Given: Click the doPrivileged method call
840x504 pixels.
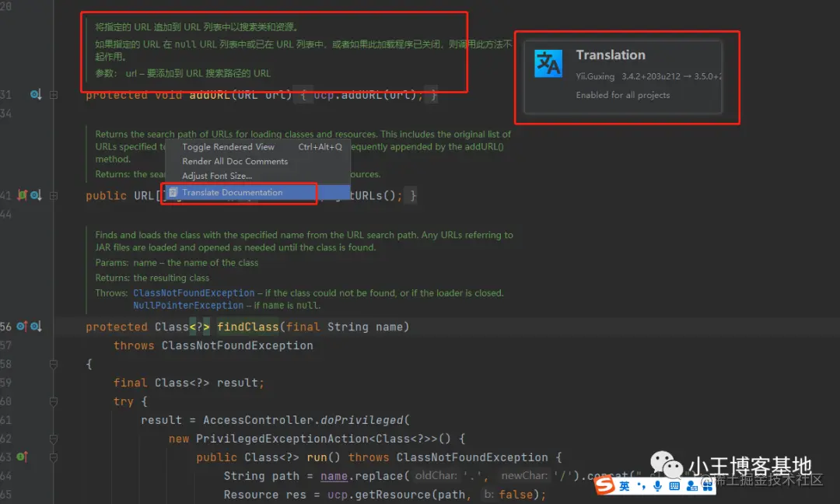Looking at the screenshot, I should click(362, 420).
